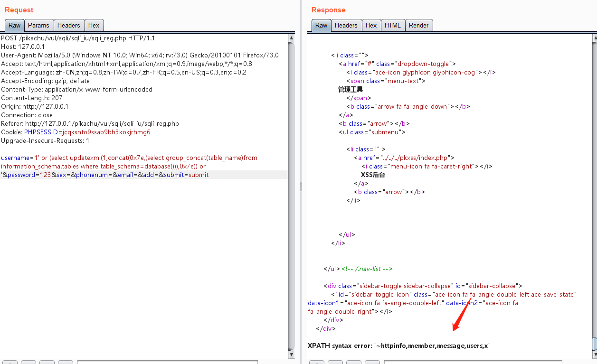This screenshot has height=364, width=597.
Task: Click the PHPSESSID cookie value jcqksnto9ssab9bh3kokjrhmg6
Action: click(x=106, y=132)
